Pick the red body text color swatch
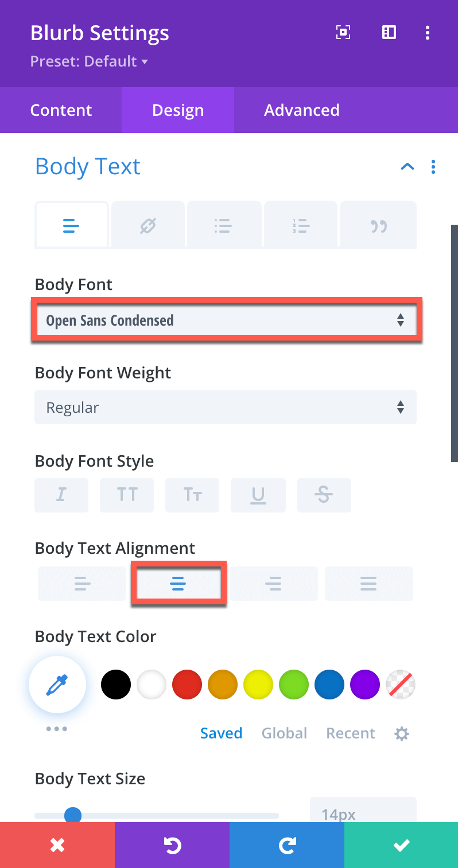The height and width of the screenshot is (868, 458). tap(187, 685)
